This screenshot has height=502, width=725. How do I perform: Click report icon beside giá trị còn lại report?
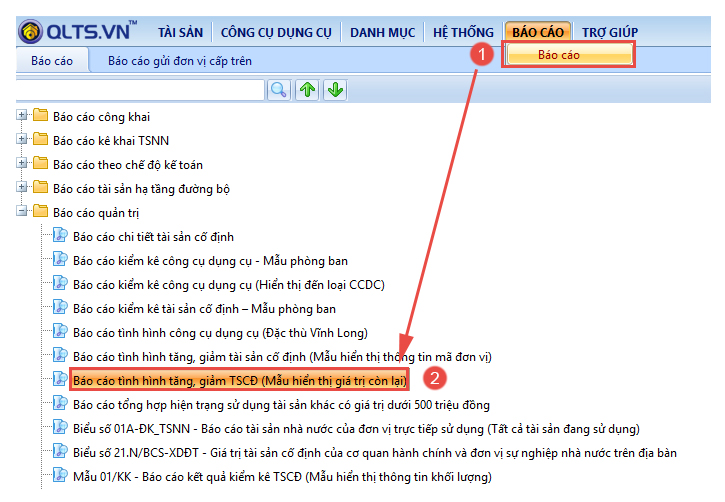[60, 379]
